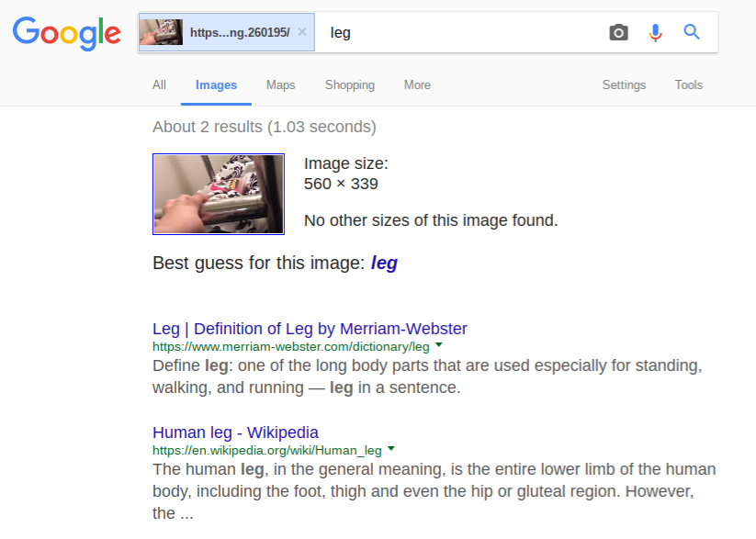Switch to the All results tab
The image size is (756, 539).
(x=159, y=84)
